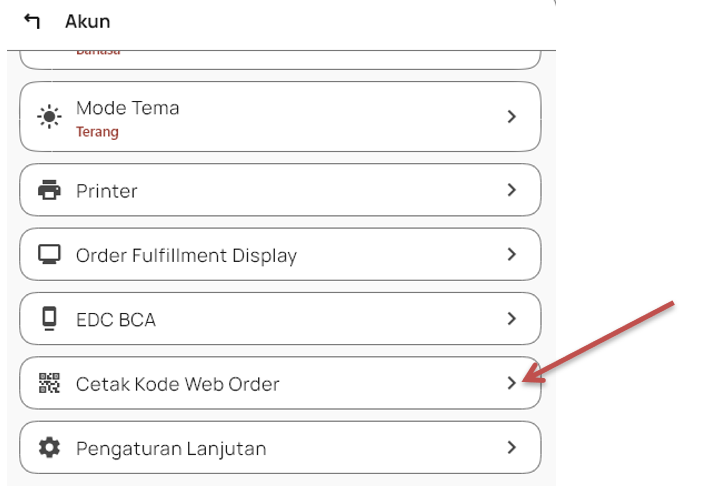
Task: Click the Akun page title
Action: click(87, 21)
